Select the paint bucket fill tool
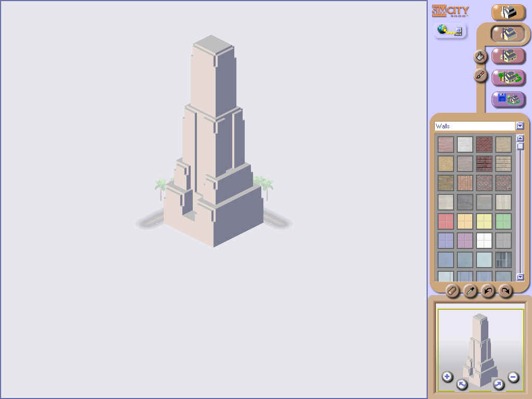Image resolution: width=532 pixels, height=399 pixels. pos(481,56)
